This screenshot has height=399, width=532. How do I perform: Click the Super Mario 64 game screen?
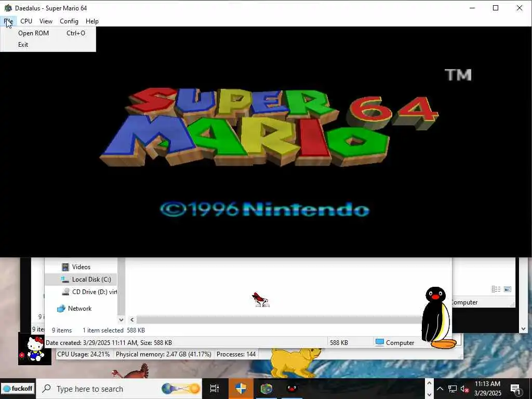pos(266,142)
